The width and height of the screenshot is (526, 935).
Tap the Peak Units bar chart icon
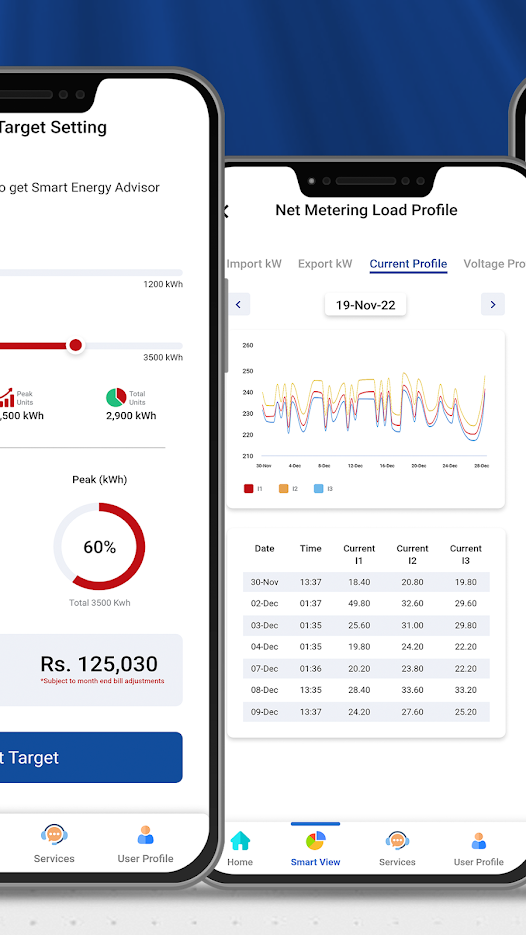point(6,398)
